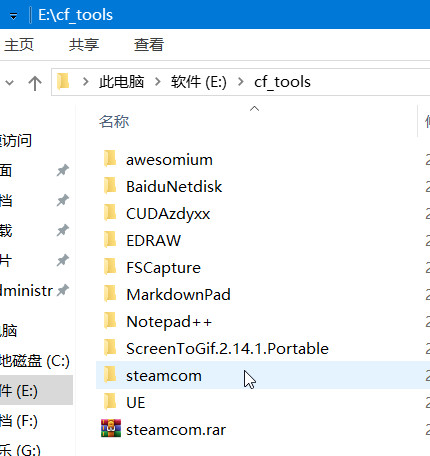Click cf_tools in the address breadcrumb
The image size is (430, 456).
click(282, 82)
